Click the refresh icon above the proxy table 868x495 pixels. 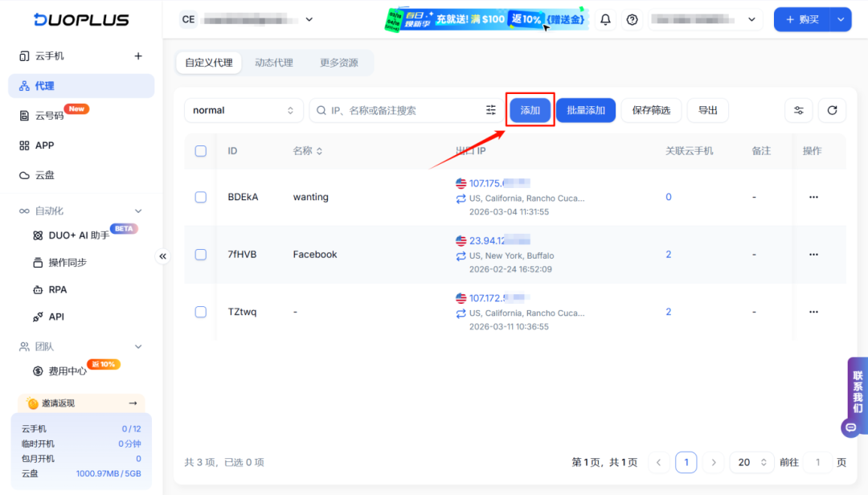coord(833,110)
